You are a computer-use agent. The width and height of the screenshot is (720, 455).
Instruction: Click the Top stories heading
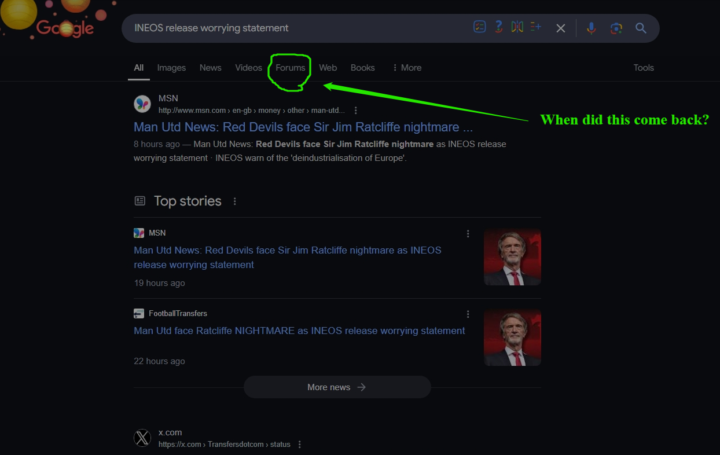coord(187,201)
